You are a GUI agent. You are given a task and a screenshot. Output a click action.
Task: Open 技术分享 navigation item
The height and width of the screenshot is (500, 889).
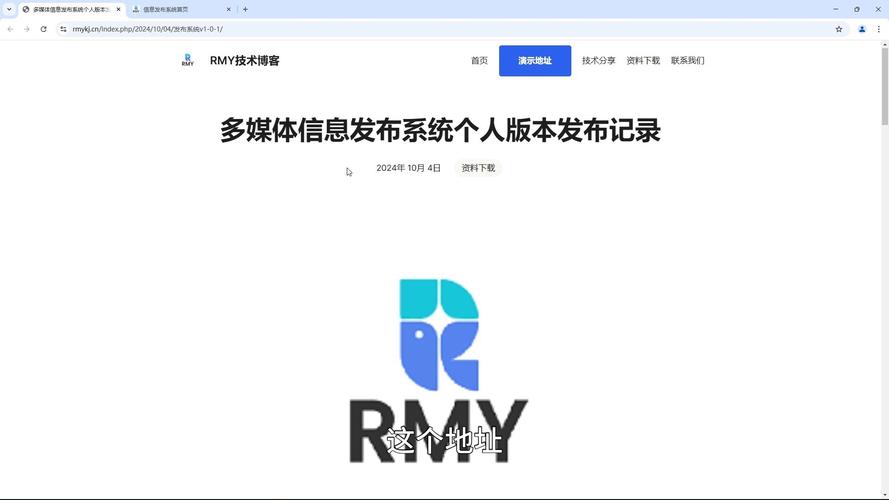598,61
